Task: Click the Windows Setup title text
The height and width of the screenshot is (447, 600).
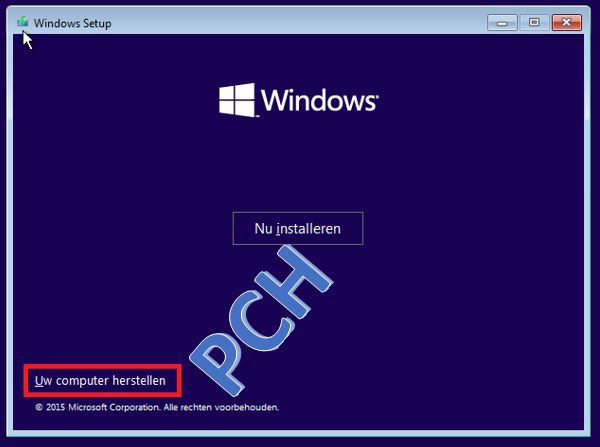Action: [x=73, y=23]
